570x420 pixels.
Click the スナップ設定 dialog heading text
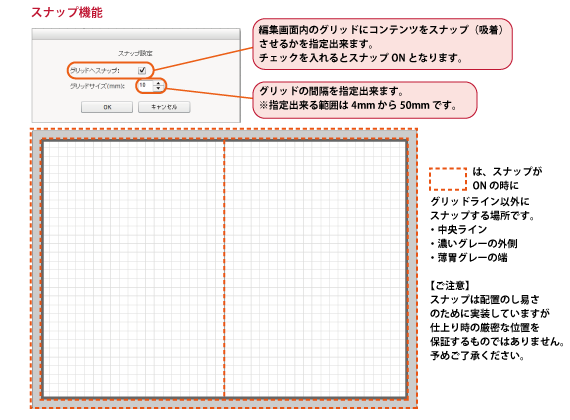135,53
